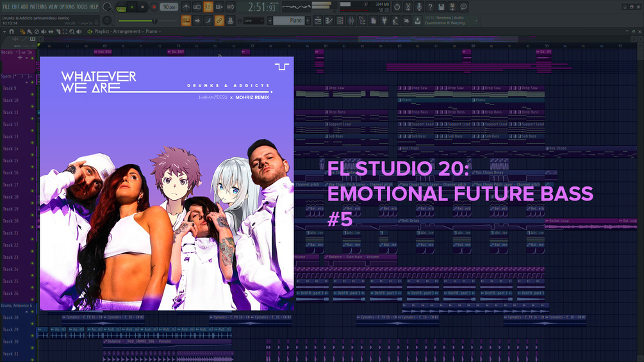644x362 pixels.
Task: Click the undo history icon
Action: (x=397, y=7)
